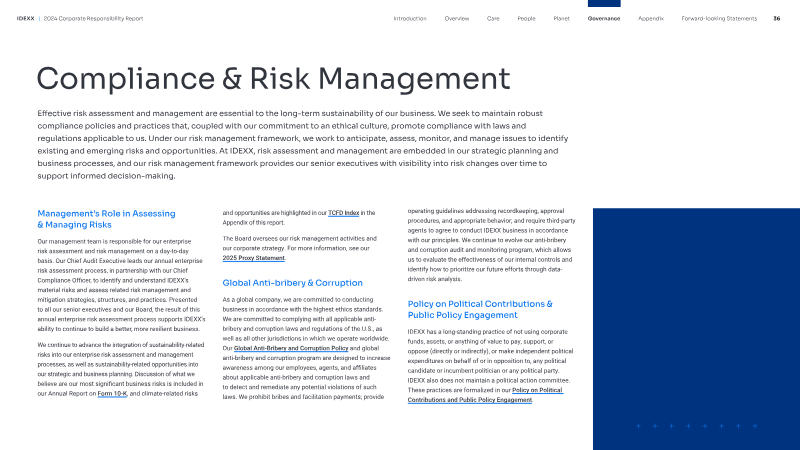Open underlined Global Anti-Bribery and Corruption Policy link
Viewport: 800px width, 450px height.
coord(283,348)
